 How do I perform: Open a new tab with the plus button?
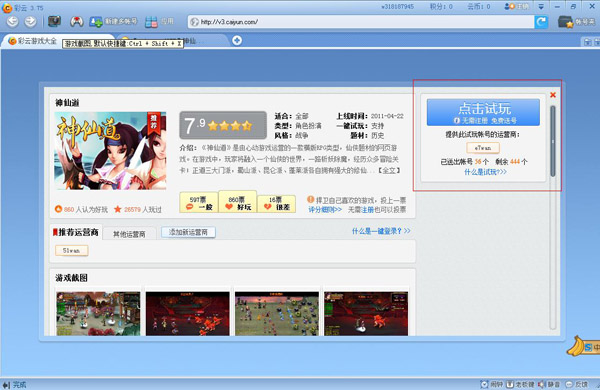[237, 40]
